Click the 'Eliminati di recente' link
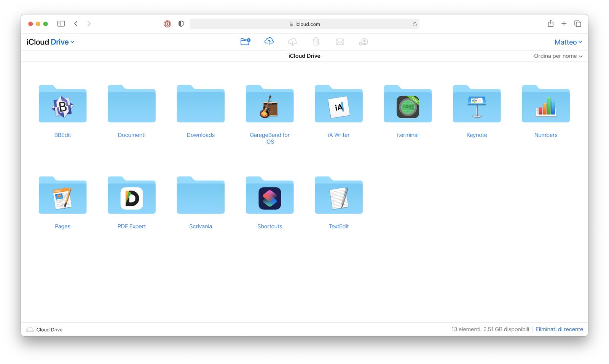The image size is (609, 364). coord(559,329)
